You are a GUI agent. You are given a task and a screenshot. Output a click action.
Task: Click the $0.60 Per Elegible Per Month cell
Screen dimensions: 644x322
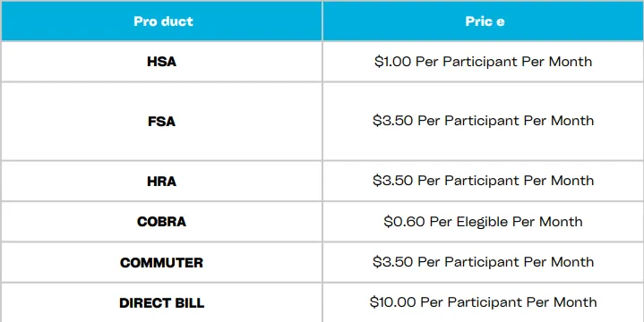tap(484, 222)
